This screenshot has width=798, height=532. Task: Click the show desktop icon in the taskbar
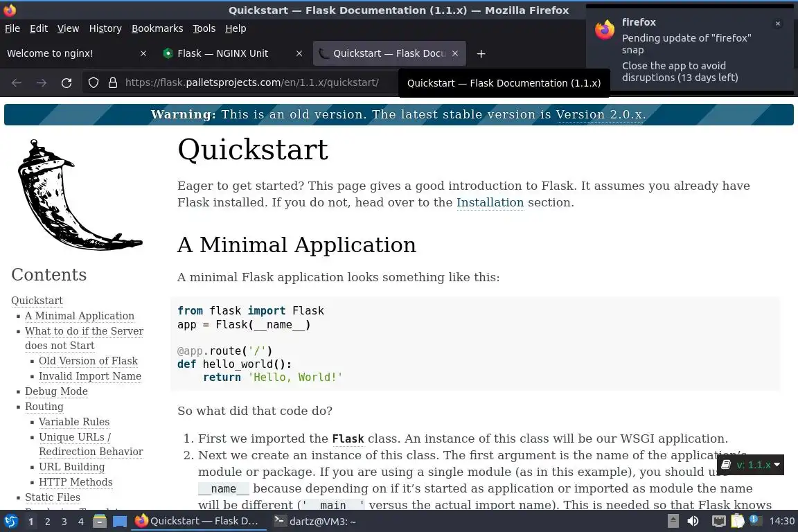[120, 522]
